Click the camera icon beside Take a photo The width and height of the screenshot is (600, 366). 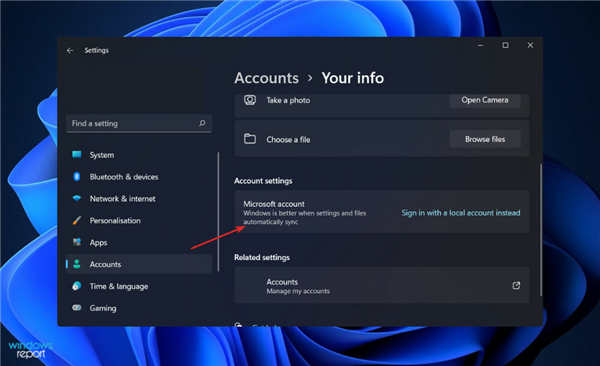click(x=250, y=100)
